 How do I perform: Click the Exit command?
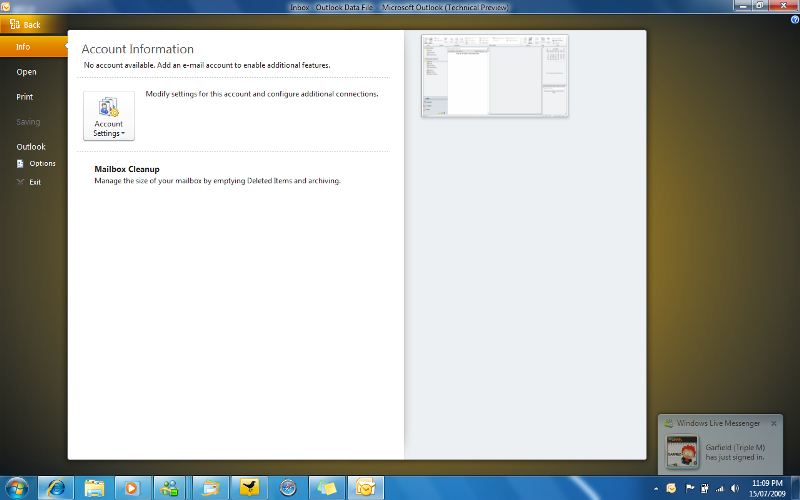29,182
